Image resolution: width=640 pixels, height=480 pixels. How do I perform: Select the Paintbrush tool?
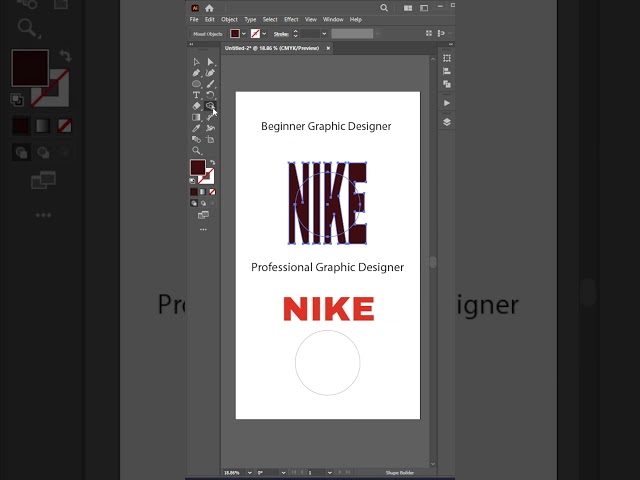(x=210, y=84)
